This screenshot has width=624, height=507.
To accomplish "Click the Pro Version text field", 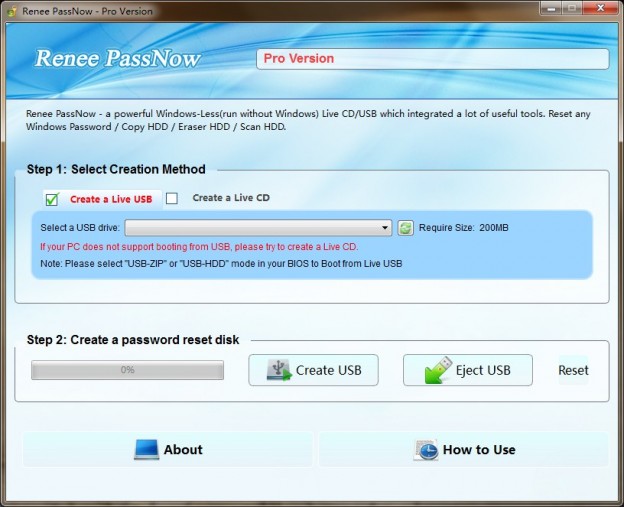I will tap(432, 59).
